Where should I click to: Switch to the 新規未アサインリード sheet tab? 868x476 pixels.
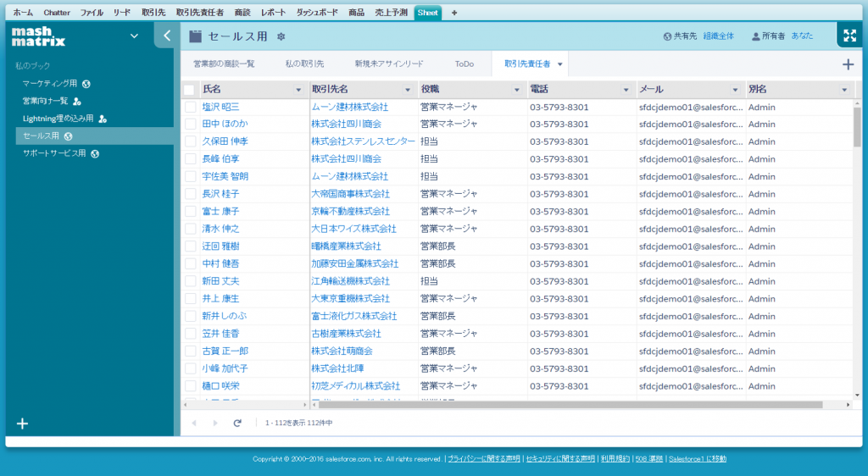(x=389, y=64)
